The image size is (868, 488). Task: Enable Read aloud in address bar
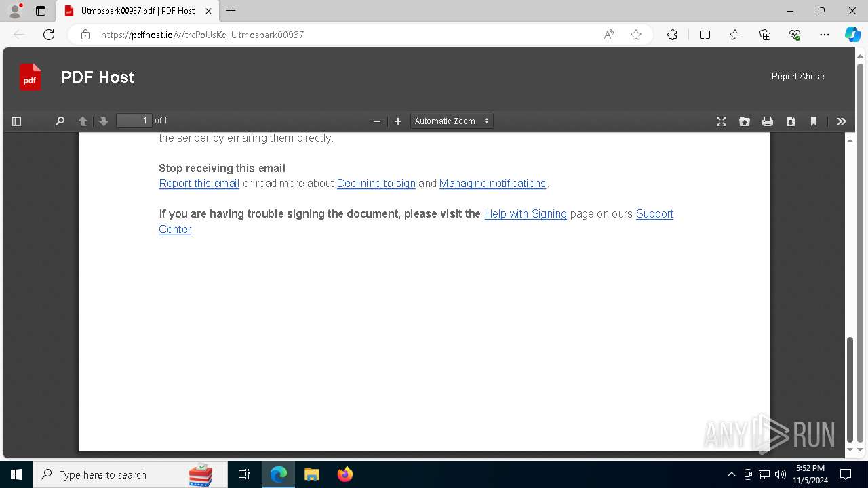click(x=609, y=35)
